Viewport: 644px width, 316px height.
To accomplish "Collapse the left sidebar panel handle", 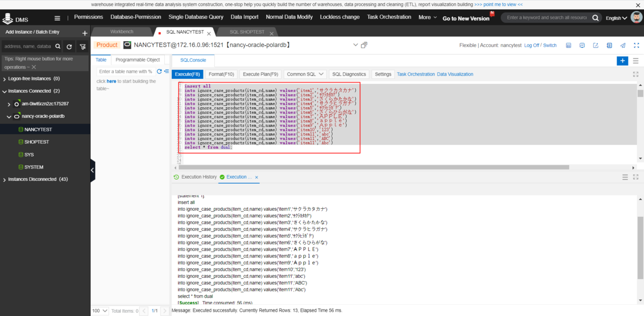I will pos(92,170).
